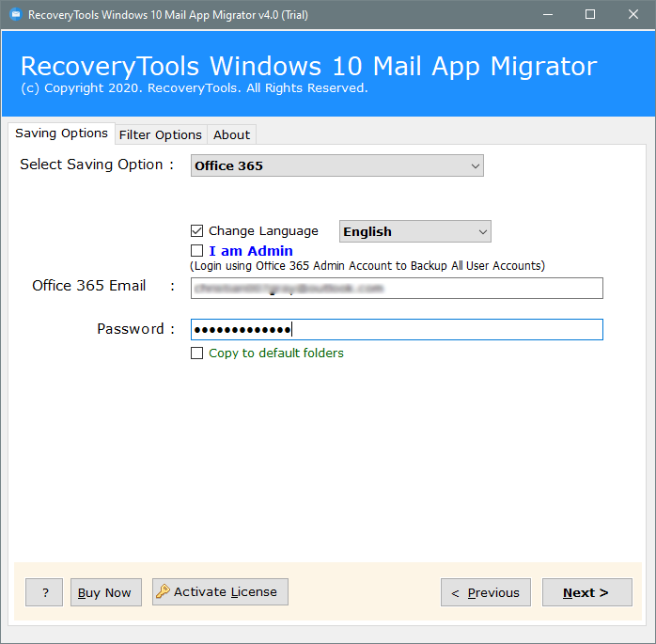656x644 pixels.
Task: Click the Activate License button
Action: 220,591
